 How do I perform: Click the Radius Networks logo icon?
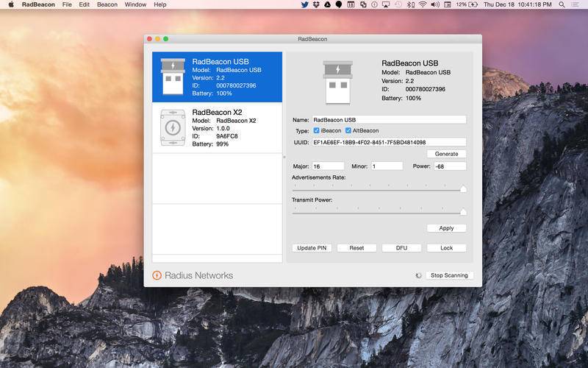tap(157, 275)
